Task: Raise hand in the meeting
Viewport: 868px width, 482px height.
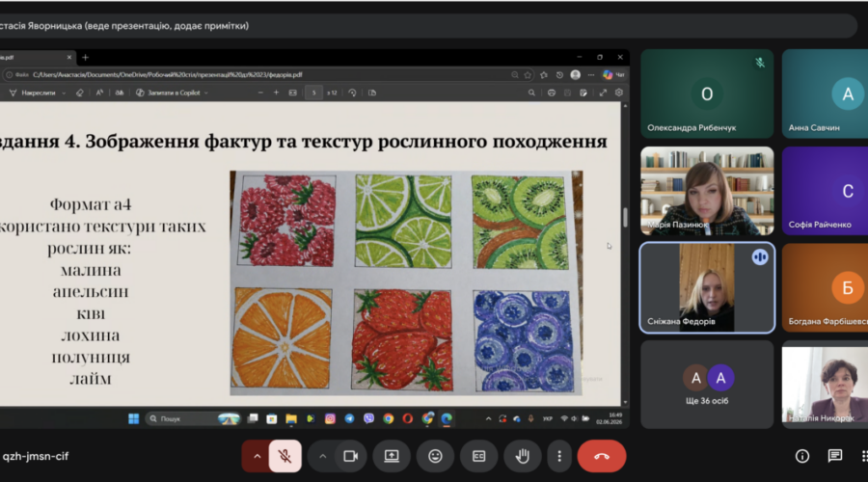Action: click(523, 456)
